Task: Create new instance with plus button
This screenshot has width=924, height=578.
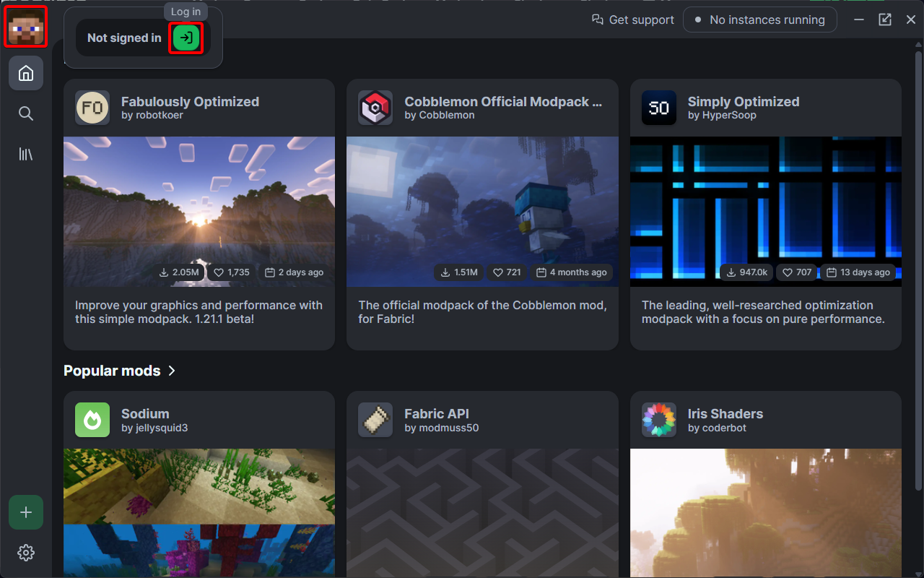Action: point(26,512)
